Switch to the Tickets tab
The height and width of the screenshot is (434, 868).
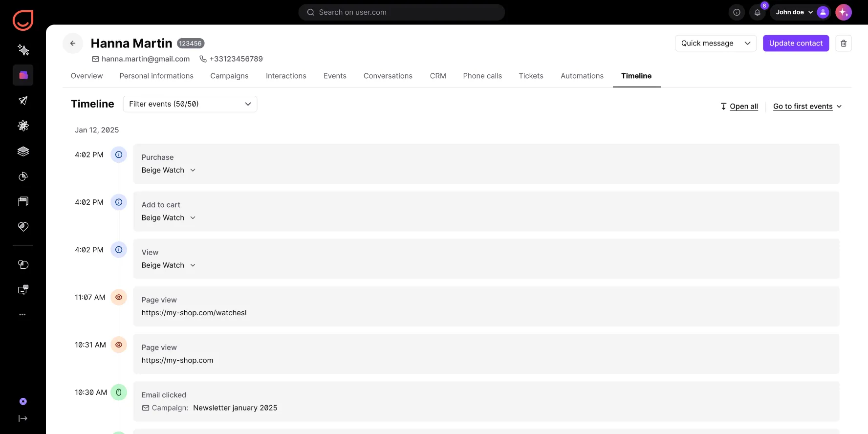531,76
